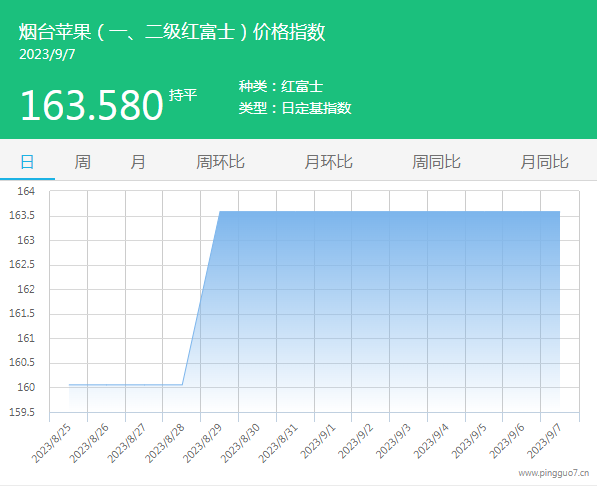Viewport: 597px width, 486px height.
Task: Click the 2023/9/7 axis date label
Action: pyautogui.click(x=544, y=442)
